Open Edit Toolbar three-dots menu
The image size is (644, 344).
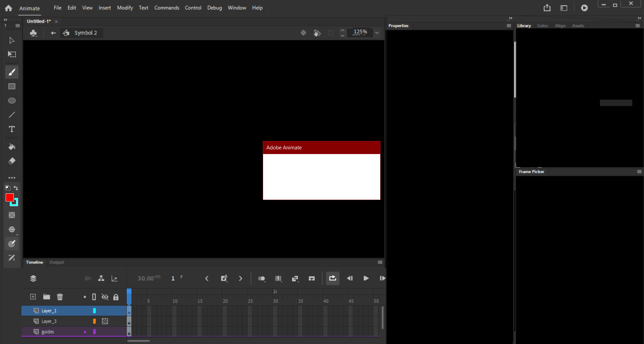tap(12, 178)
